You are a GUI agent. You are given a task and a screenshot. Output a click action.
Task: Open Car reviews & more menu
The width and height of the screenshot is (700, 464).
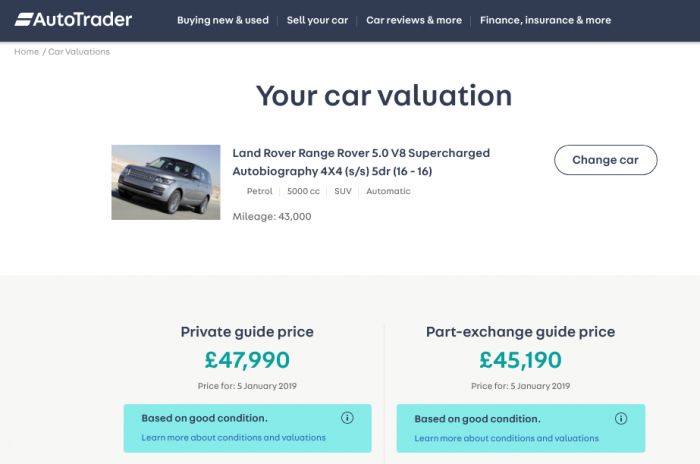tap(414, 20)
